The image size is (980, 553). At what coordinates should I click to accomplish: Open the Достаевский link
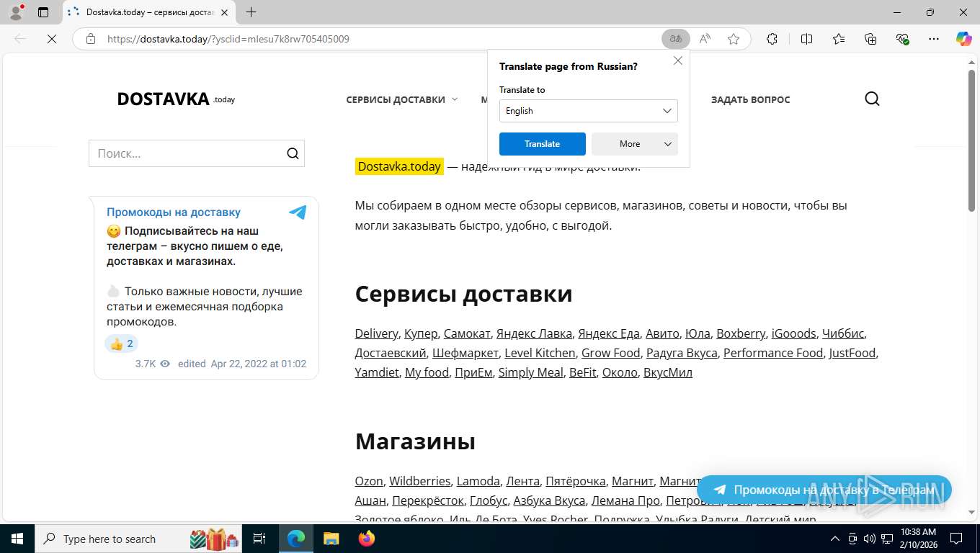pyautogui.click(x=391, y=353)
